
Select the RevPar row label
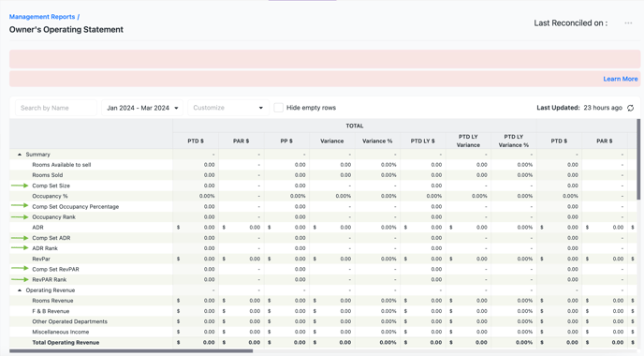41,259
